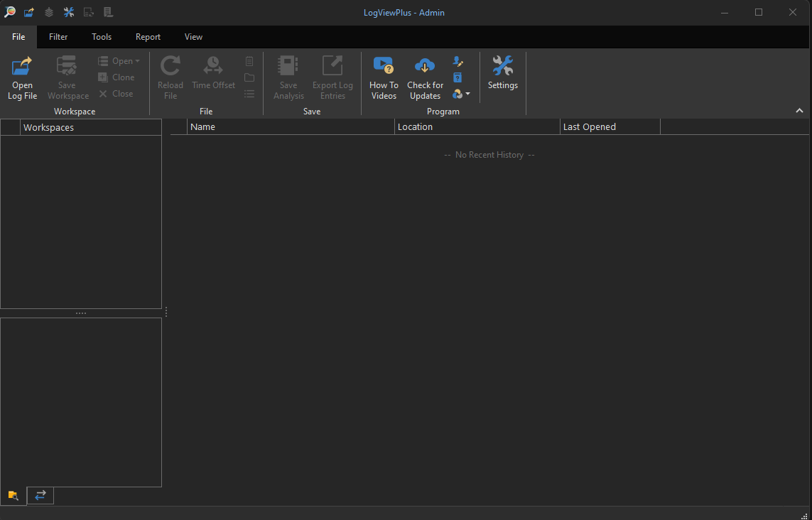Minimize the LogViewPlus window
Viewport: 812px width, 520px height.
click(x=725, y=12)
